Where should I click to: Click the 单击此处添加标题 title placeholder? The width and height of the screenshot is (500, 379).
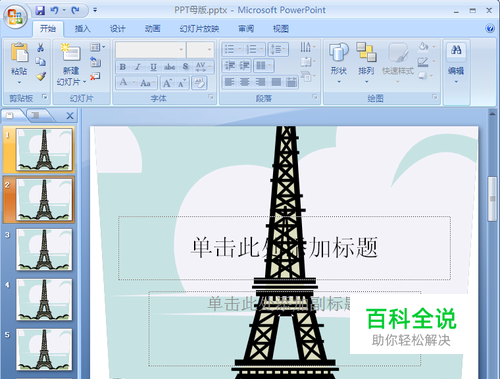click(x=284, y=248)
